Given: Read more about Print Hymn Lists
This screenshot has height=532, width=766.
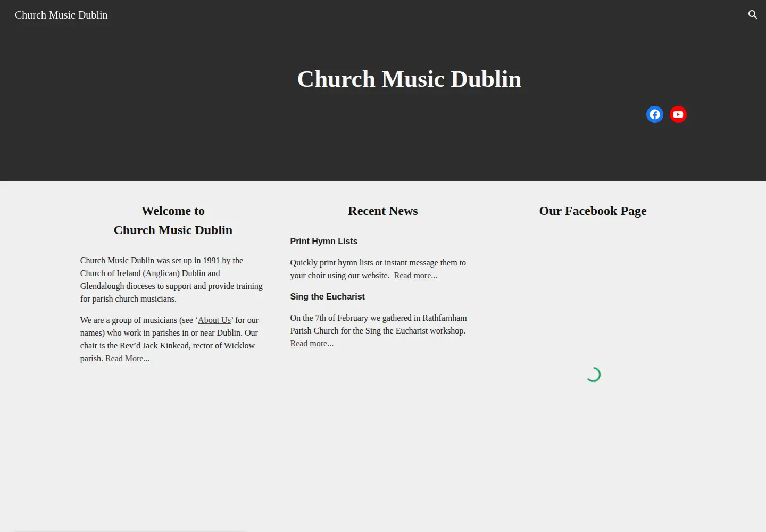Looking at the screenshot, I should (x=415, y=276).
